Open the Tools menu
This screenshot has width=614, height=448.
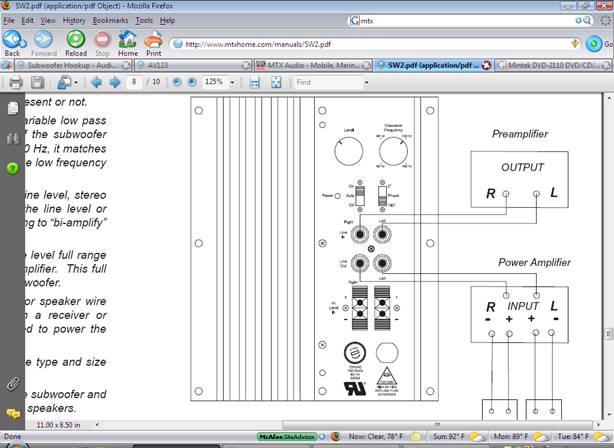[144, 20]
